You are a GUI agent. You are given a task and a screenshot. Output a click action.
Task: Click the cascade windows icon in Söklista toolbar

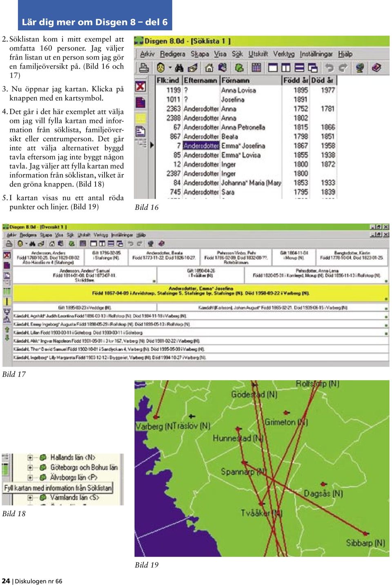click(x=313, y=68)
